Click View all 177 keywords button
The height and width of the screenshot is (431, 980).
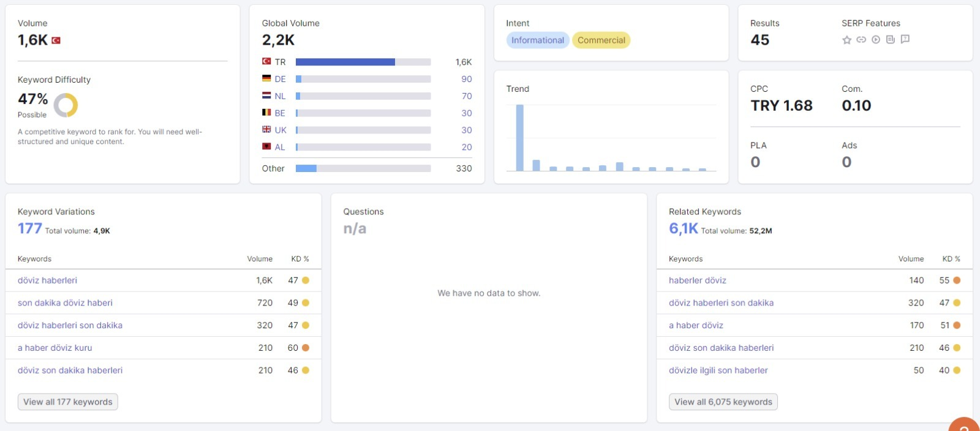click(68, 402)
